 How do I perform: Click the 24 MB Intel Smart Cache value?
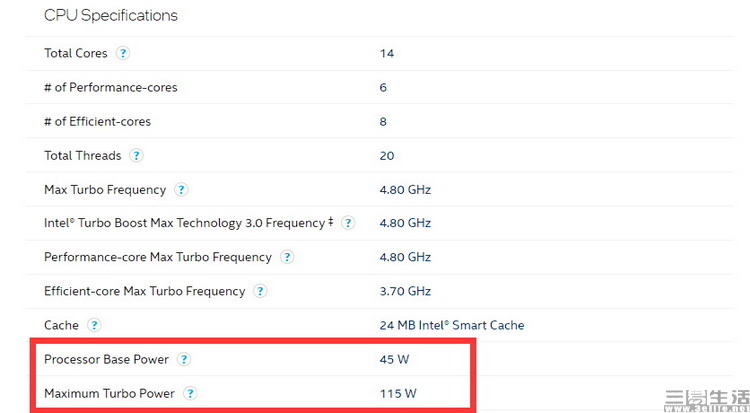tap(452, 325)
